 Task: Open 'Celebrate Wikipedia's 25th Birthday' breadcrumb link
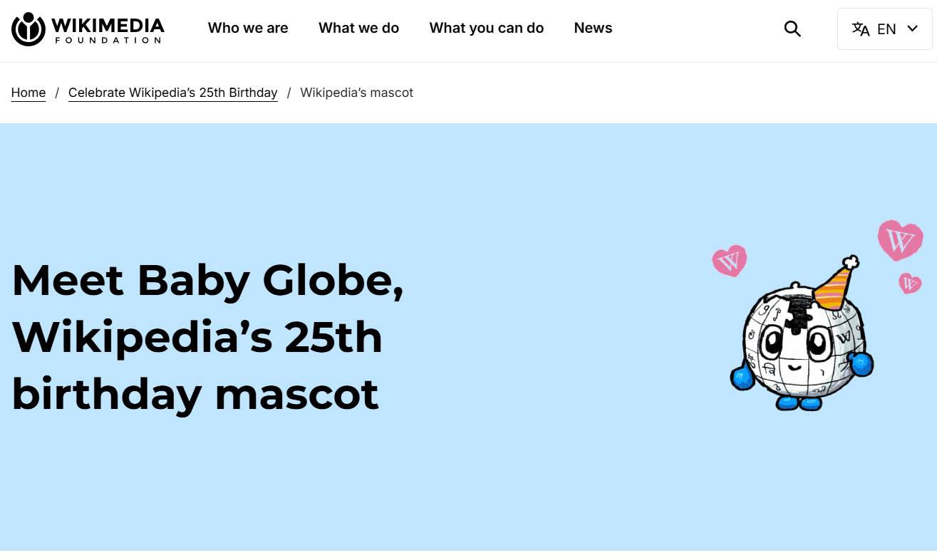pos(172,93)
